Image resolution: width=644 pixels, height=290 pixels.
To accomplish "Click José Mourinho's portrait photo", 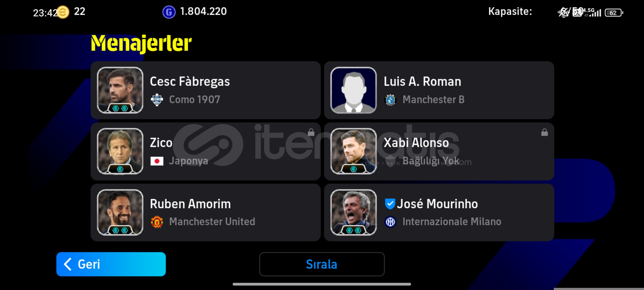I will [353, 212].
